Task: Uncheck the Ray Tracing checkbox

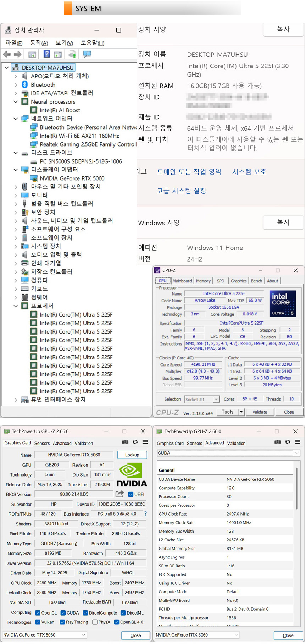Action: coord(62,622)
